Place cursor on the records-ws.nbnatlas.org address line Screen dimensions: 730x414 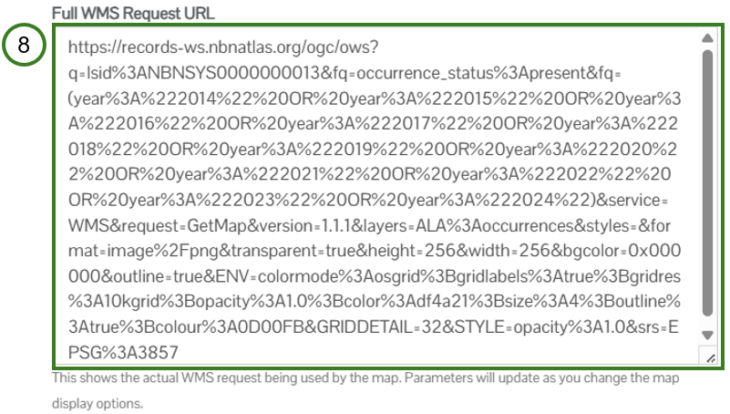pyautogui.click(x=223, y=47)
